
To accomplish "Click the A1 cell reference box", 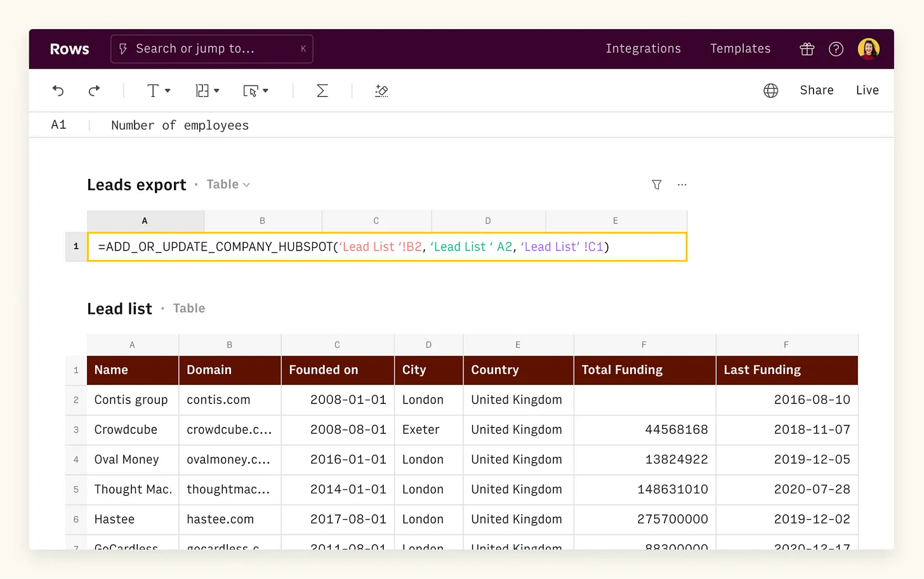I will [58, 125].
